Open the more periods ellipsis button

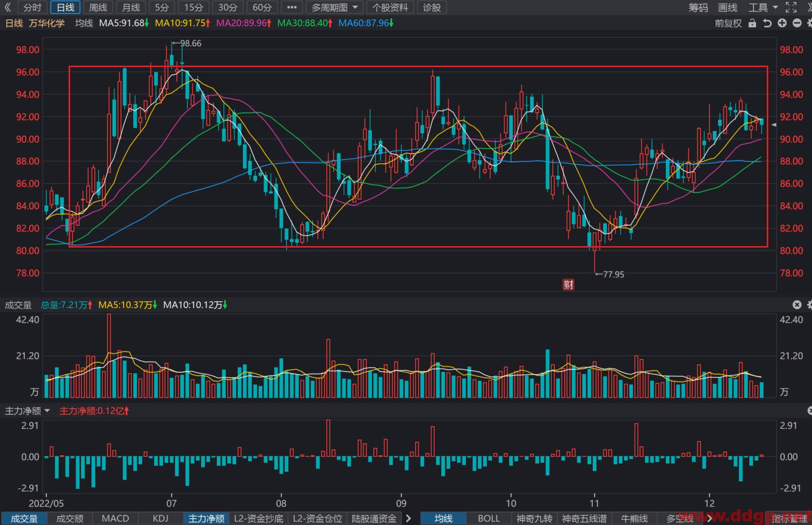[292, 7]
